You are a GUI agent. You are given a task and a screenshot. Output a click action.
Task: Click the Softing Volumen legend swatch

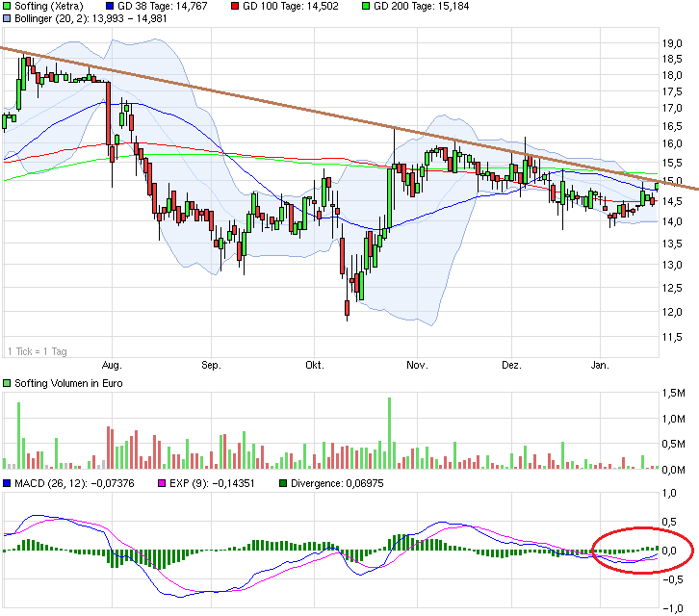[7, 383]
